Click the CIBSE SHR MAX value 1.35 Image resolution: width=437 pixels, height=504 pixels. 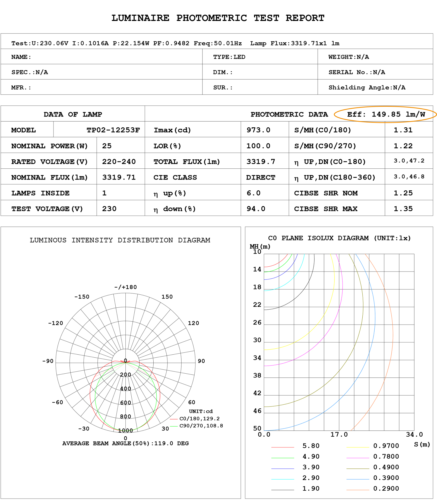point(403,209)
